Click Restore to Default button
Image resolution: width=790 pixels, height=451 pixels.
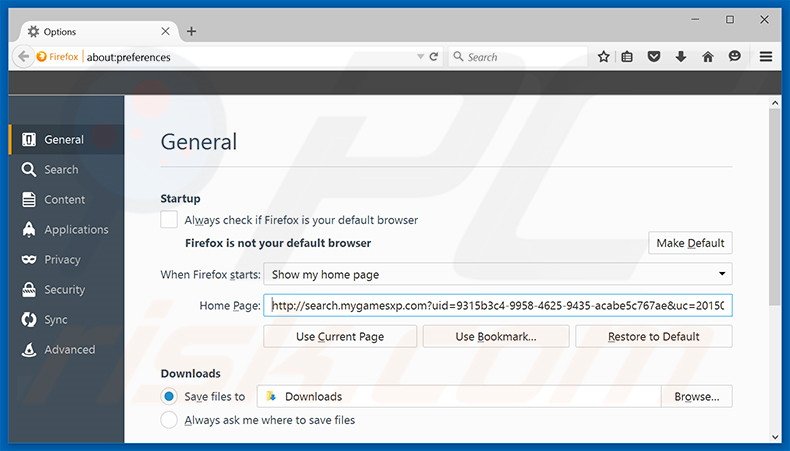[653, 337]
